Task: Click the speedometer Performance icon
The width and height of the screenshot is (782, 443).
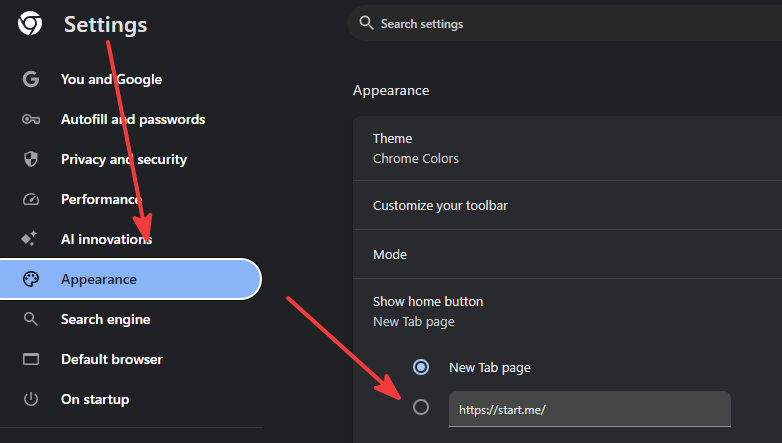Action: pos(30,200)
